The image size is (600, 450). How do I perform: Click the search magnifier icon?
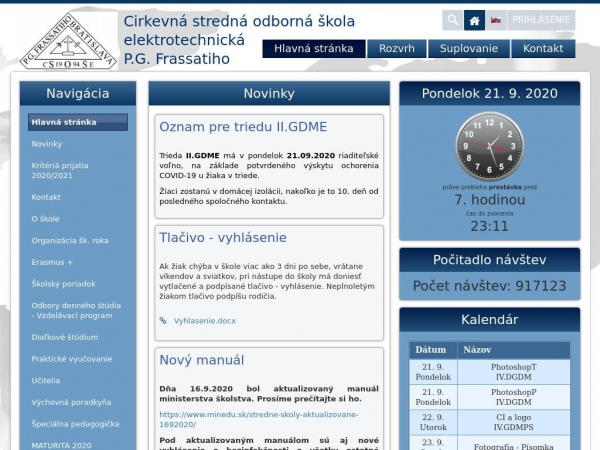452,20
